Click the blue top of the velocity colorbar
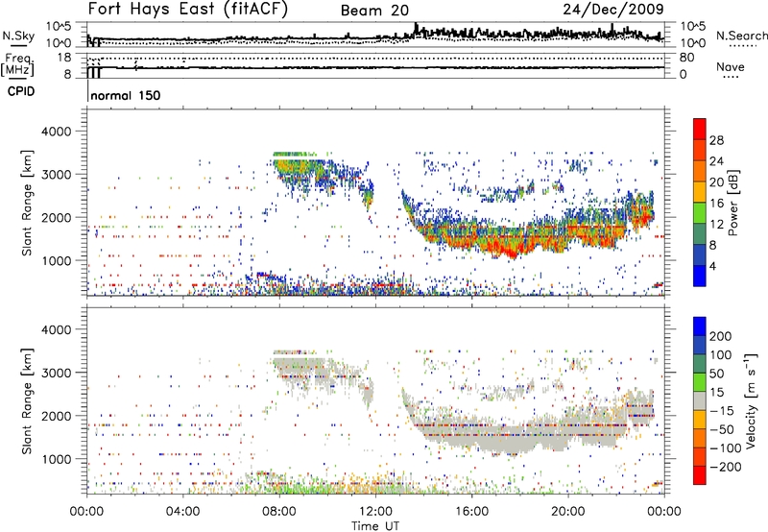Viewport: 768px width, 532px height. (700, 326)
